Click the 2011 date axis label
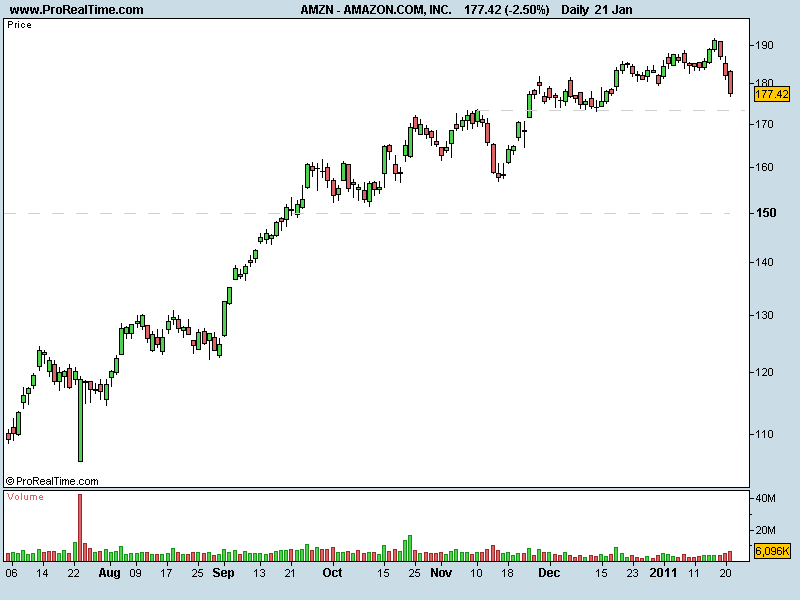Image resolution: width=800 pixels, height=600 pixels. coord(663,573)
